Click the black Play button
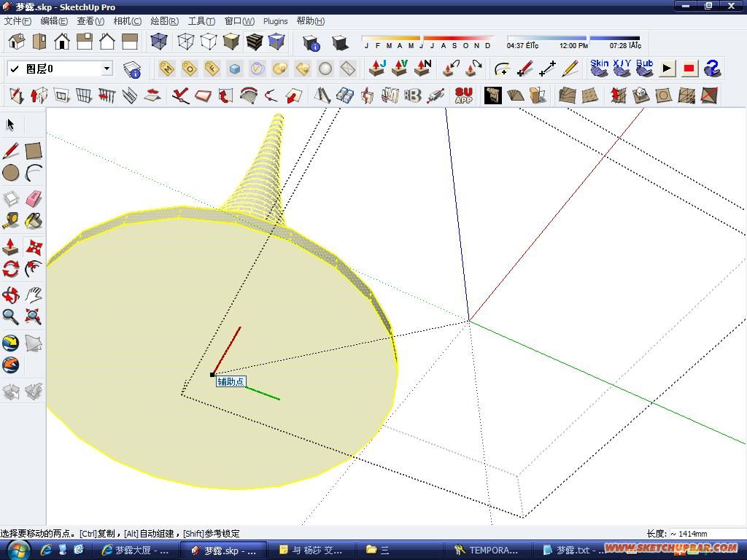 [667, 69]
